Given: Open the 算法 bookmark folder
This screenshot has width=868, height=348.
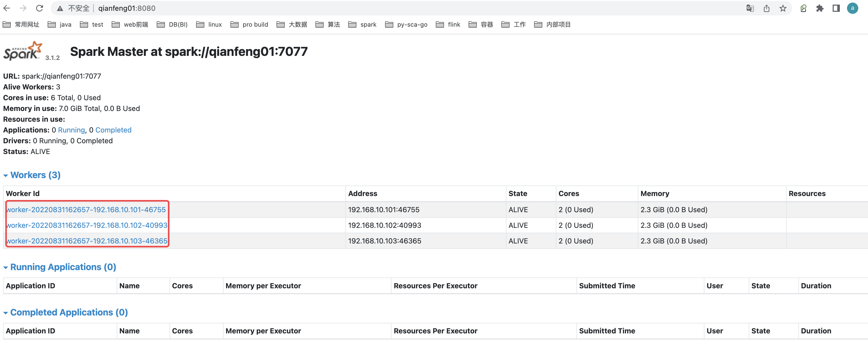Looking at the screenshot, I should [x=327, y=25].
